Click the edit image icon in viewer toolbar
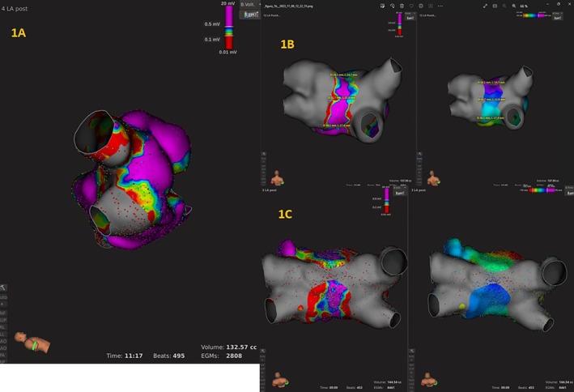The height and width of the screenshot is (392, 574). [x=381, y=6]
